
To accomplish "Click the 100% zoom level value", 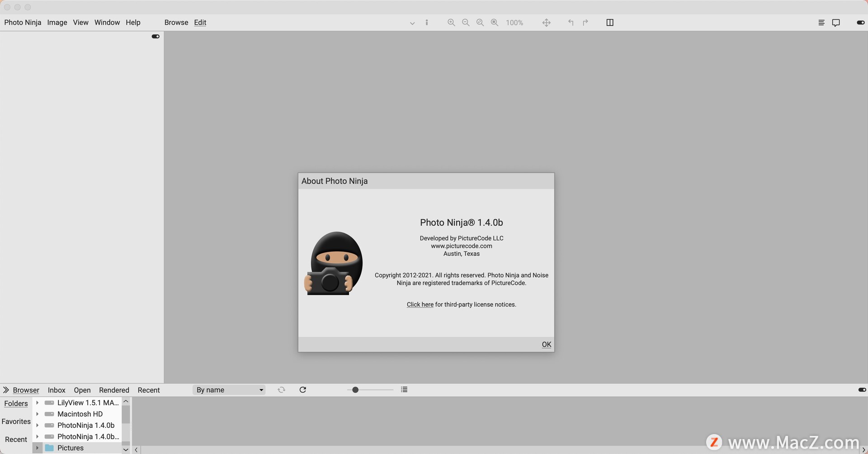I will tap(514, 23).
